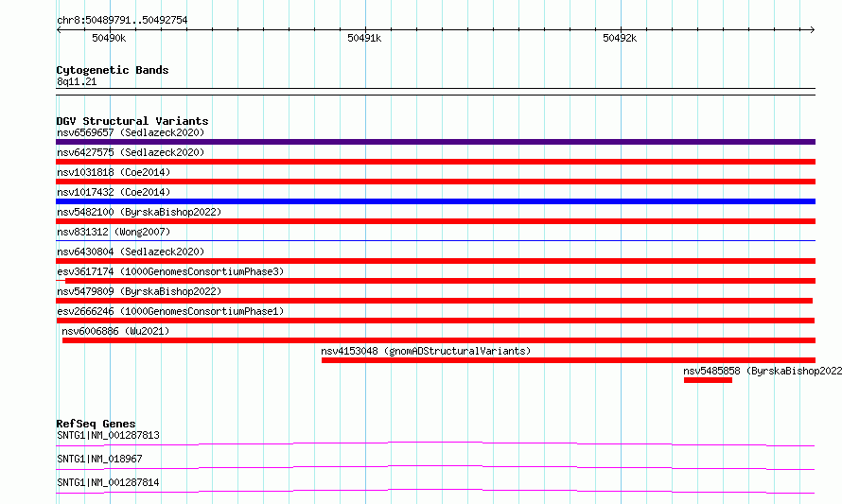Click the red bar under nsv6427575
842x504 pixels.
point(435,162)
